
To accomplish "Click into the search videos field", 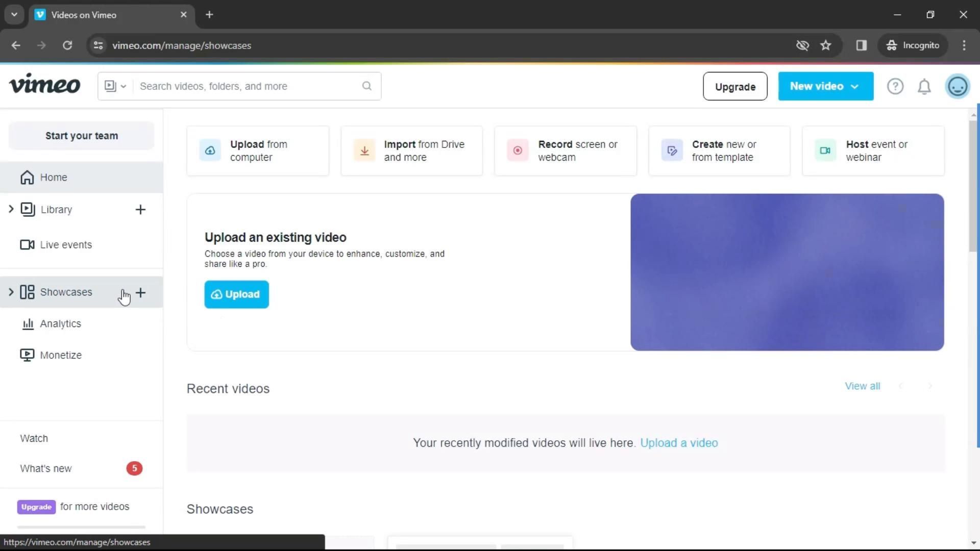I will [248, 86].
